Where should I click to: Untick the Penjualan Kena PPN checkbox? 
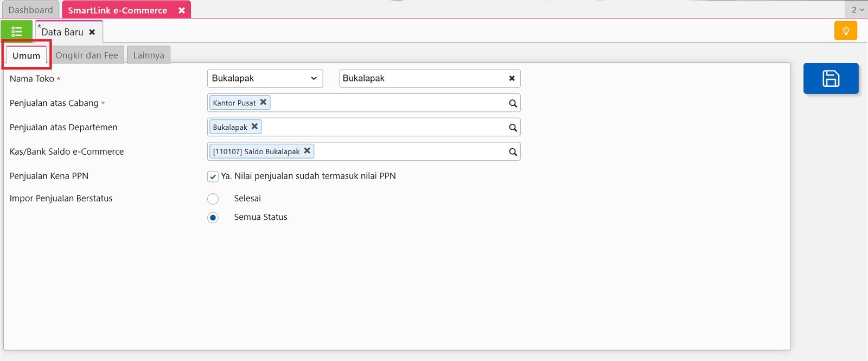[x=213, y=176]
